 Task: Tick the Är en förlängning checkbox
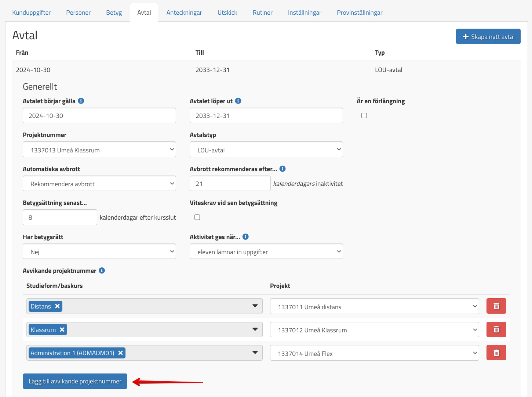click(x=364, y=116)
